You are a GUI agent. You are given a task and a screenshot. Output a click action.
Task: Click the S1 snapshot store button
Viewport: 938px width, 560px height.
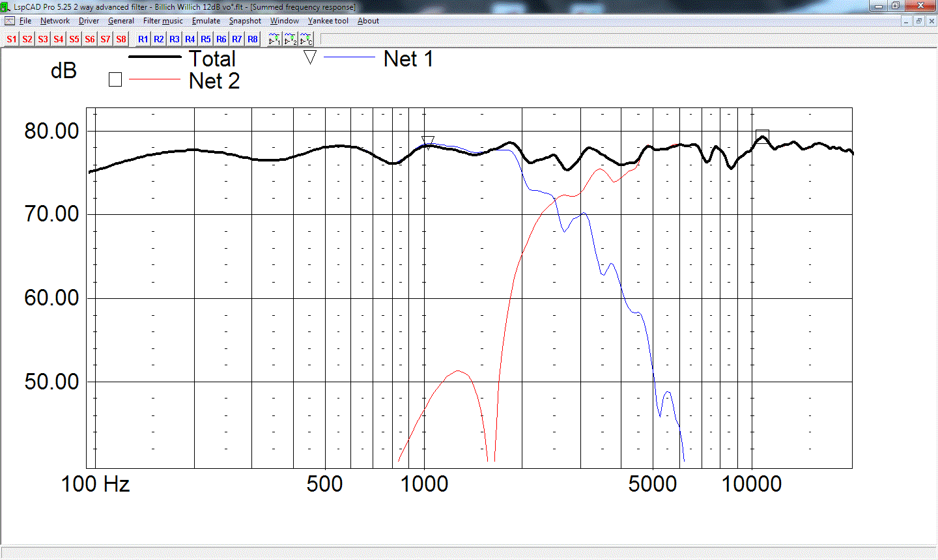[12, 39]
